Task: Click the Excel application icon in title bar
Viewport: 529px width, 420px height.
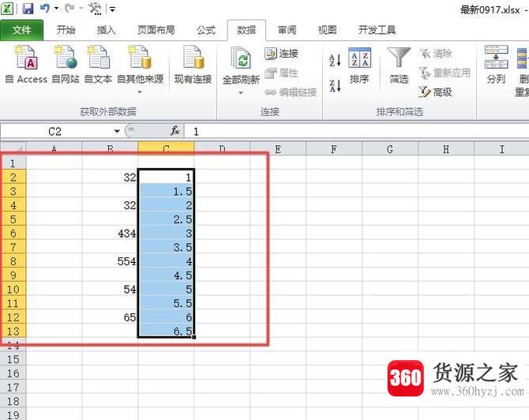Action: 7,8
